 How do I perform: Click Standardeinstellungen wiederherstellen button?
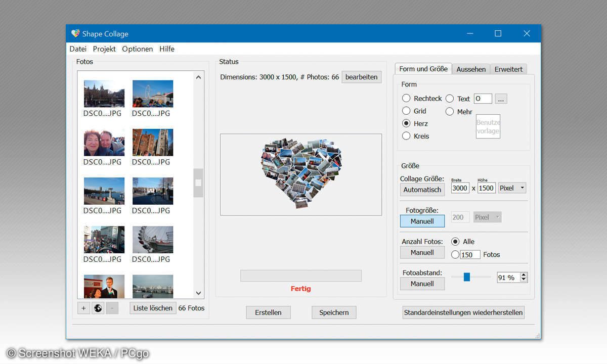(x=463, y=312)
